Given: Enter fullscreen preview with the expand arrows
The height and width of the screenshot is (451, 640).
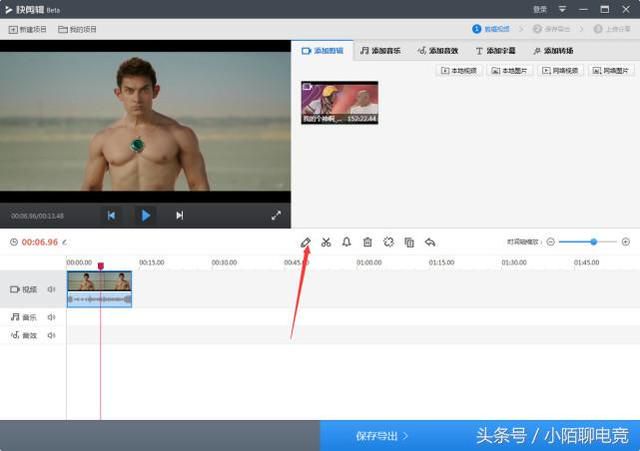Looking at the screenshot, I should click(276, 215).
